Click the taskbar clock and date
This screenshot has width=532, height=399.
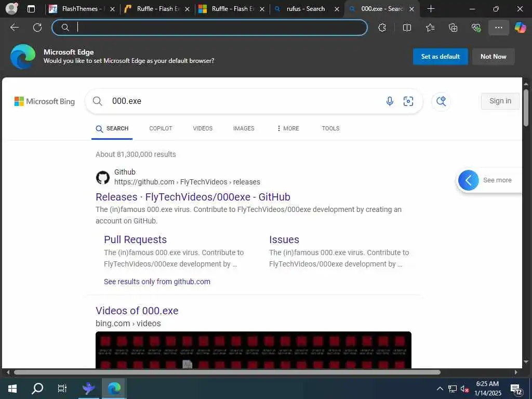(487, 389)
